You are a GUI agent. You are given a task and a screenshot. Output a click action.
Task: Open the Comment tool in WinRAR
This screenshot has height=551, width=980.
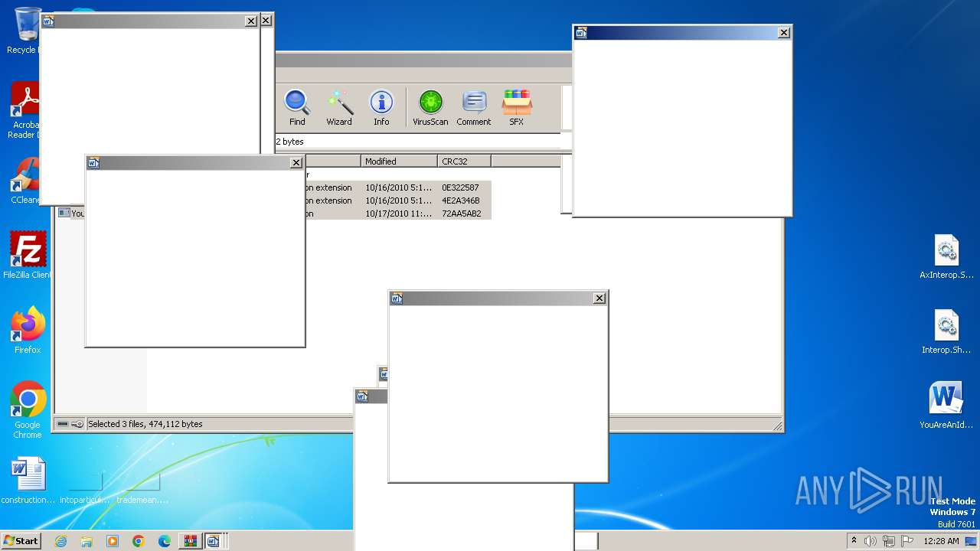pyautogui.click(x=474, y=108)
